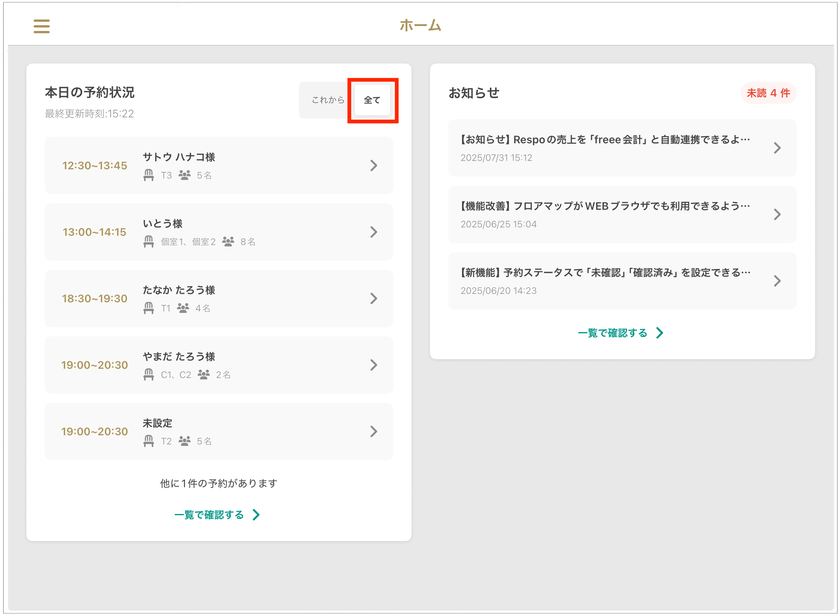
Task: Click seat icon in たなか たろう reservation
Action: tap(149, 308)
